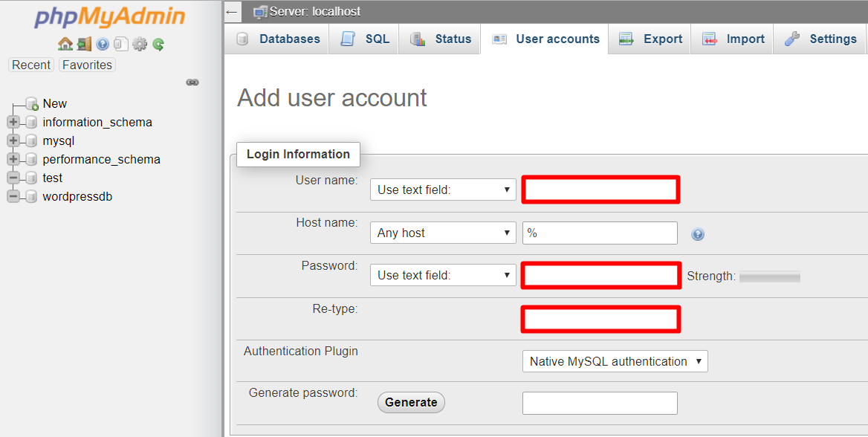This screenshot has width=868, height=437.
Task: Click the Recent button in sidebar
Action: [31, 65]
